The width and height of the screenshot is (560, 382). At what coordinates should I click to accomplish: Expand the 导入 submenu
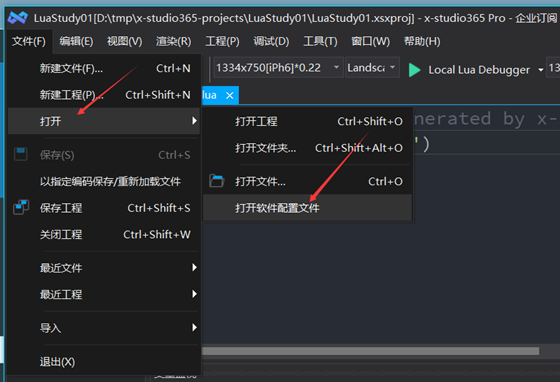[x=104, y=327]
